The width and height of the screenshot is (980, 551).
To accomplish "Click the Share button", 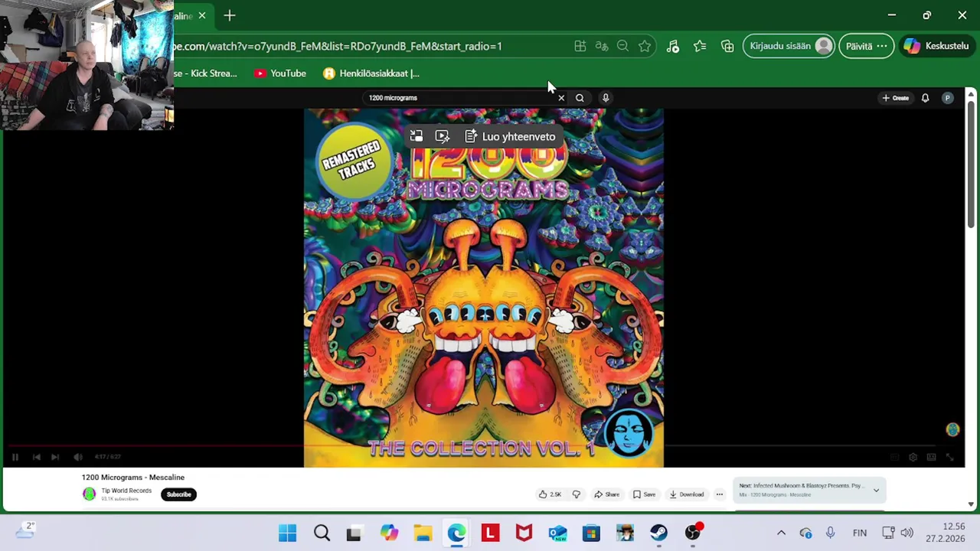I will (x=606, y=494).
